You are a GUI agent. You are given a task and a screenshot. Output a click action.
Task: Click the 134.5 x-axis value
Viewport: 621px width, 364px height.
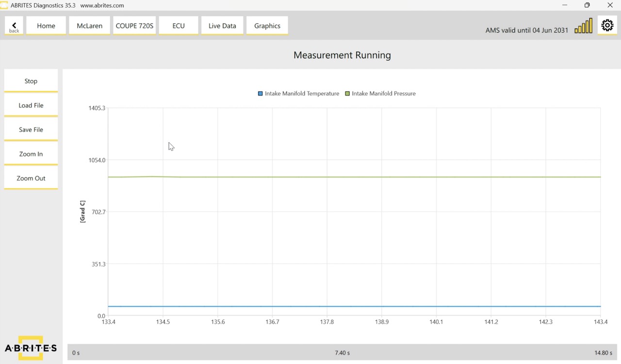click(x=163, y=322)
